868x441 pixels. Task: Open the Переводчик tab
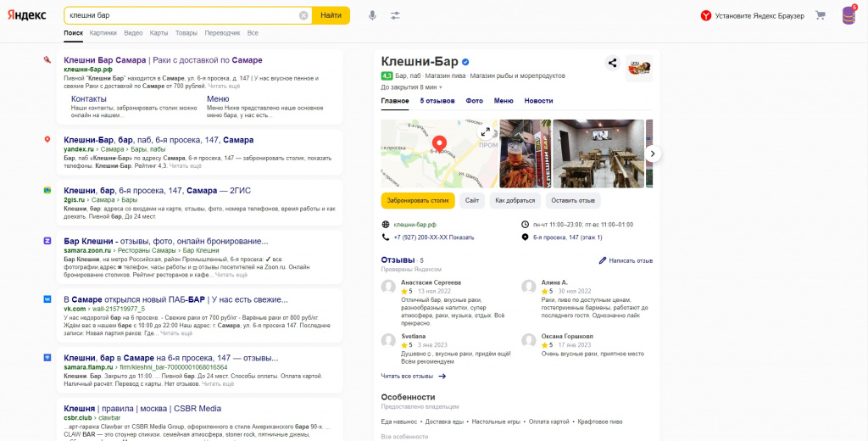(x=223, y=33)
